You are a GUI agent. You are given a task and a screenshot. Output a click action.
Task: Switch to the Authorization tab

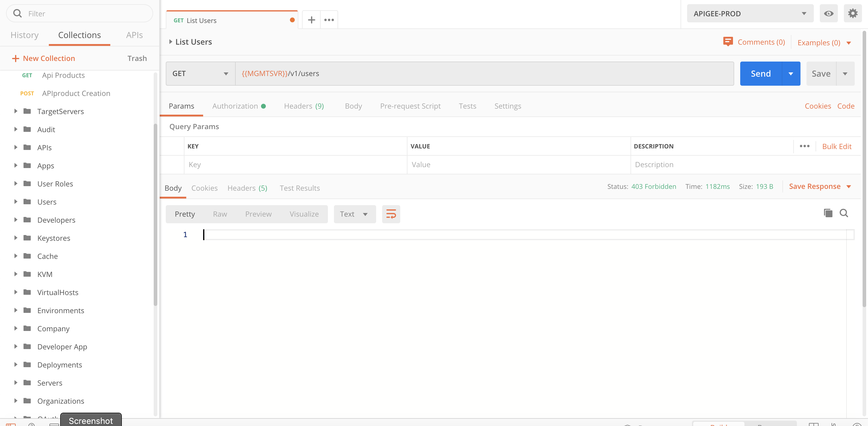(235, 106)
